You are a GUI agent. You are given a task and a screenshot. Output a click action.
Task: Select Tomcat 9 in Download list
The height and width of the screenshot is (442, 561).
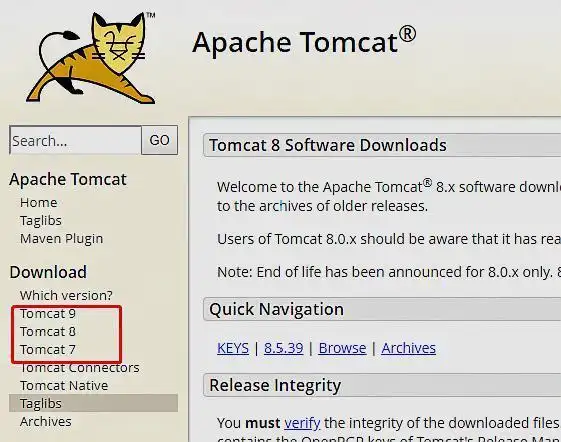[48, 314]
